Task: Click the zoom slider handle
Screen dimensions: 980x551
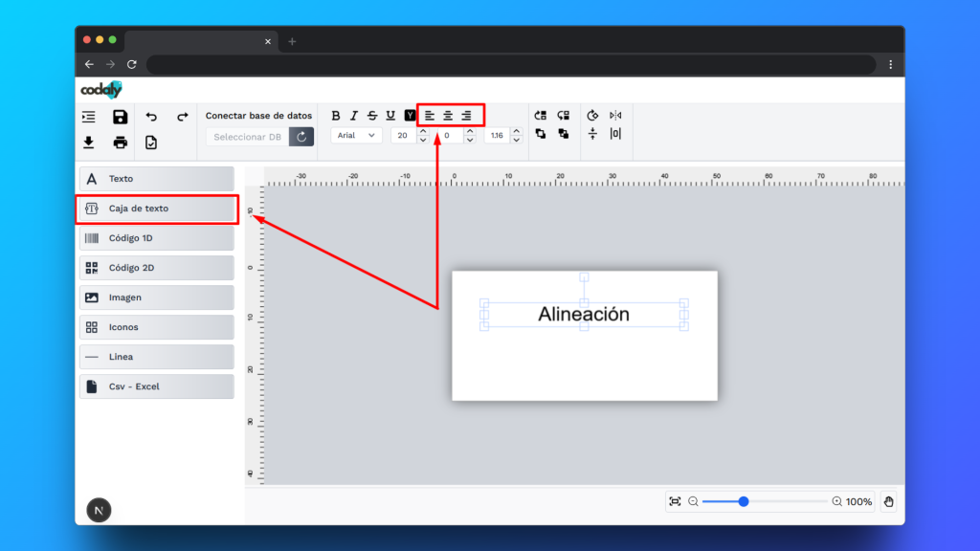Action: pyautogui.click(x=743, y=501)
